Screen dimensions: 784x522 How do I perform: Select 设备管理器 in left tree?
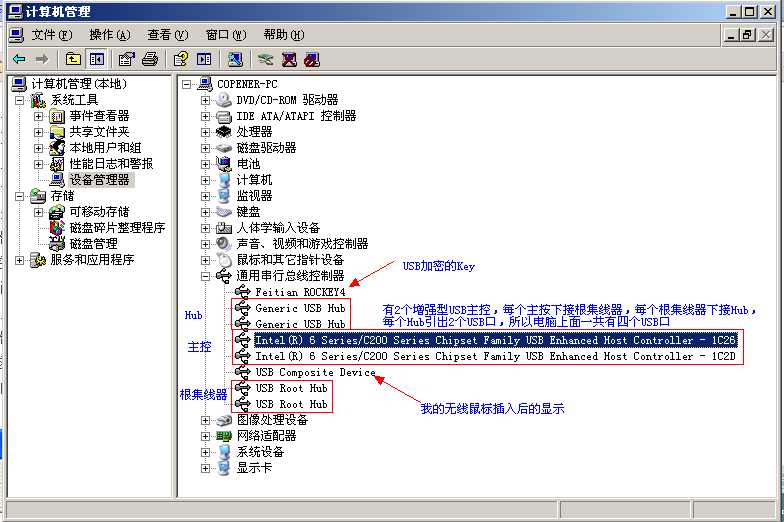coord(100,180)
